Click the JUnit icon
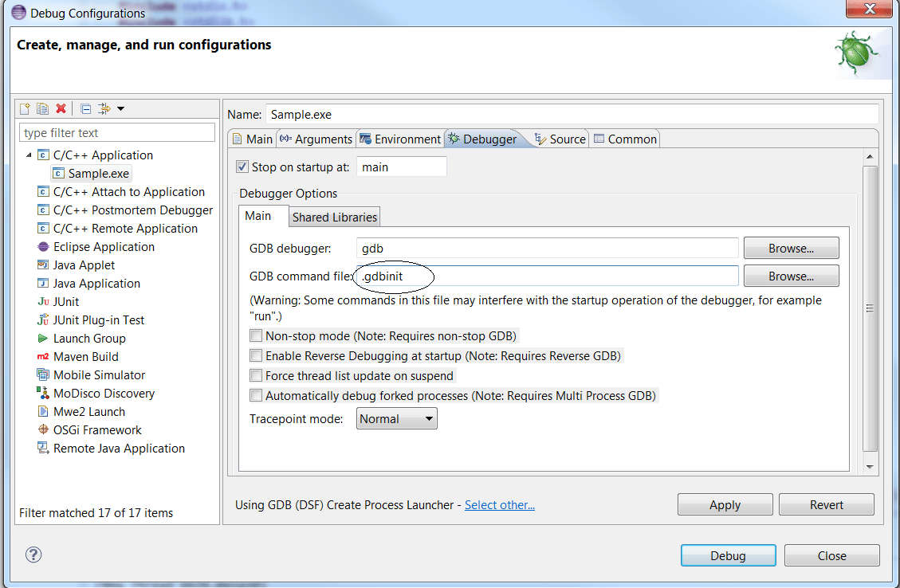 point(43,302)
